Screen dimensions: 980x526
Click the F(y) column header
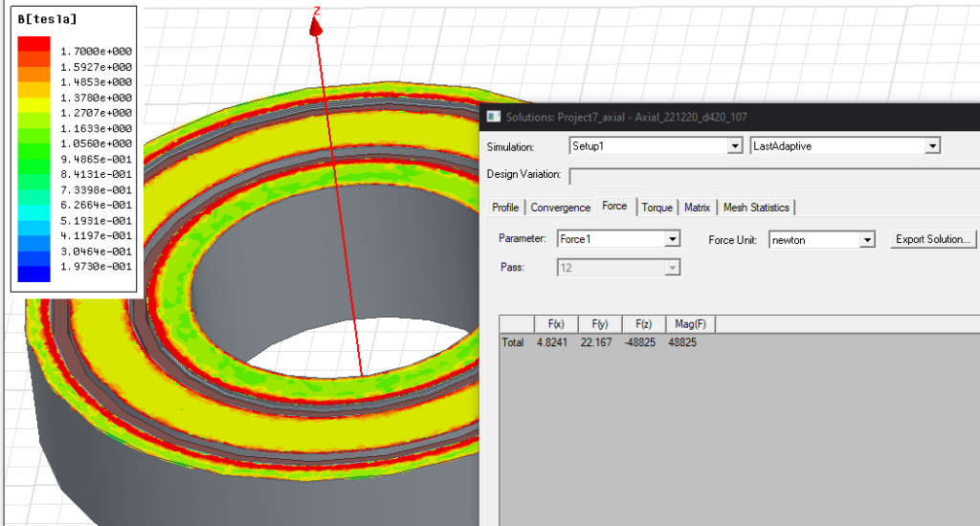tap(599, 324)
